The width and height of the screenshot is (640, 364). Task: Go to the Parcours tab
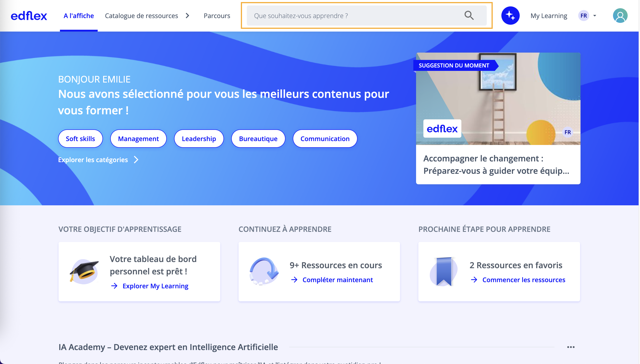pos(217,16)
